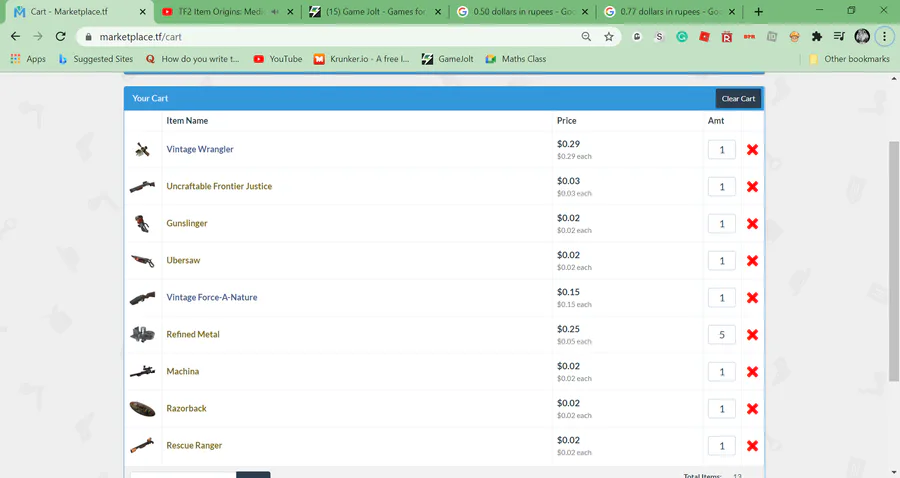
Task: Remove Ubersaw from the cart
Action: tap(752, 261)
